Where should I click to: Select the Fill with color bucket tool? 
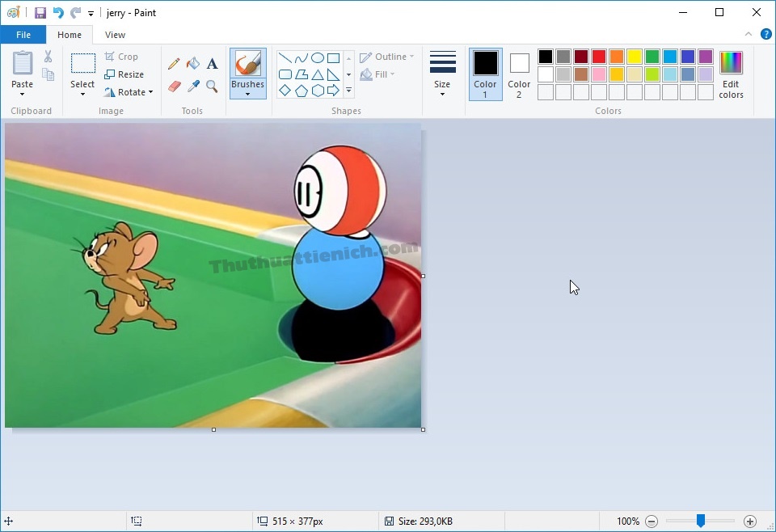coord(193,64)
